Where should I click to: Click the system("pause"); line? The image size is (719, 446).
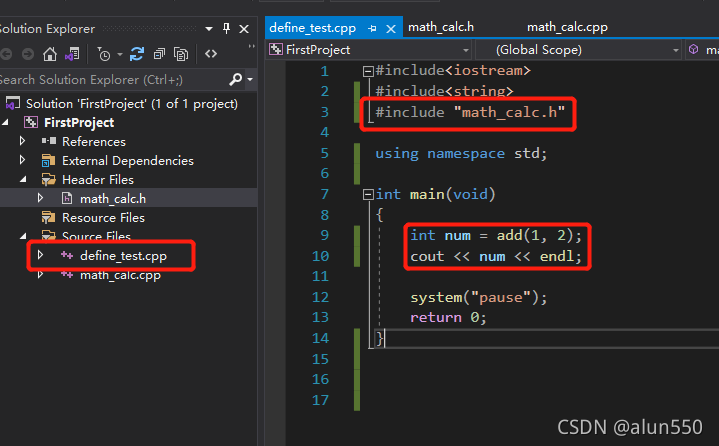click(479, 297)
